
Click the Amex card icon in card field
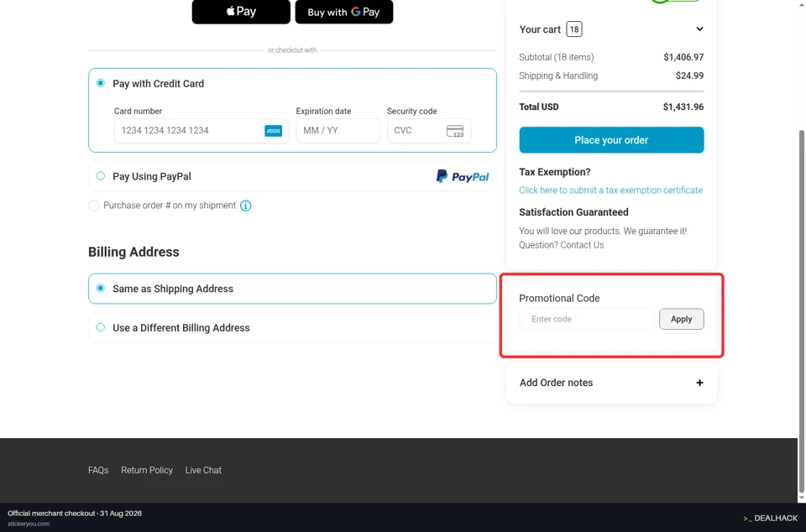point(274,131)
